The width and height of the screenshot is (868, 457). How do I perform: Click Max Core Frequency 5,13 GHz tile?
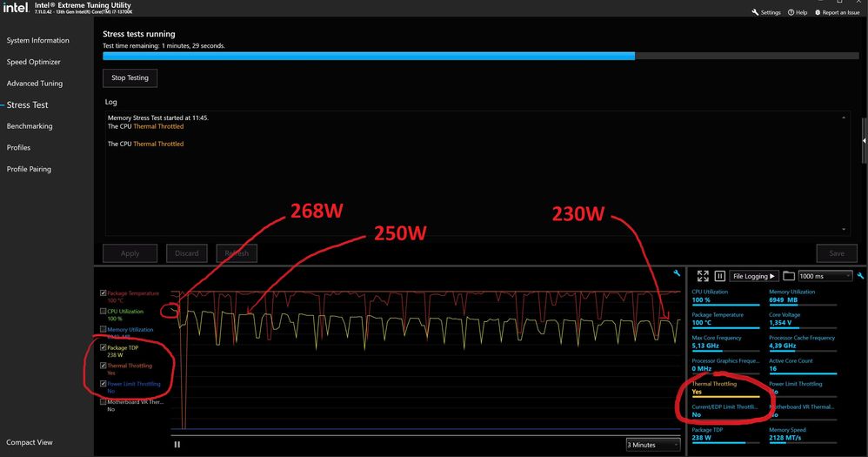725,343
